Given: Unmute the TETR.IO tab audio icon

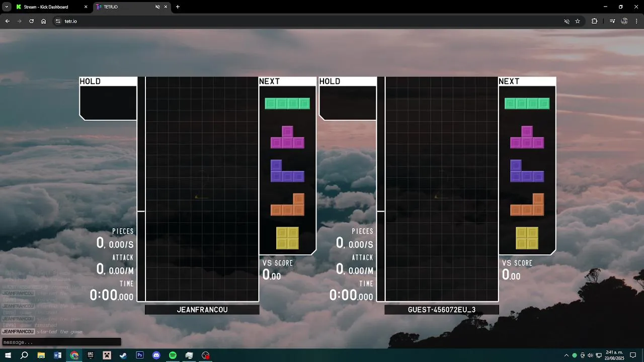Looking at the screenshot, I should (x=157, y=7).
